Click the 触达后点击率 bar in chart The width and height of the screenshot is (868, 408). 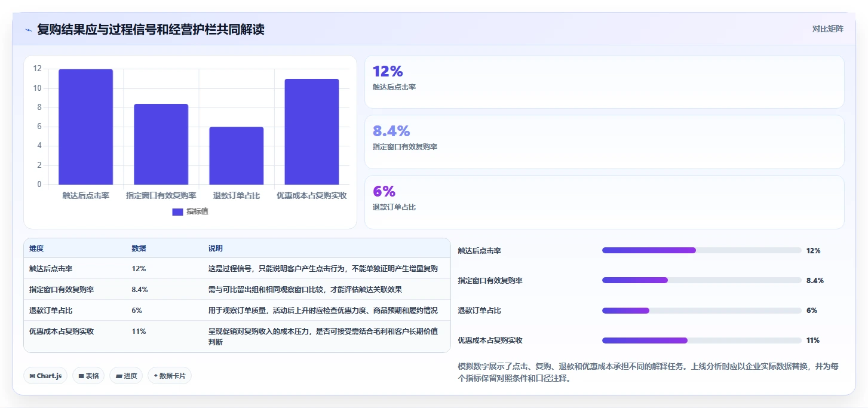(x=85, y=127)
